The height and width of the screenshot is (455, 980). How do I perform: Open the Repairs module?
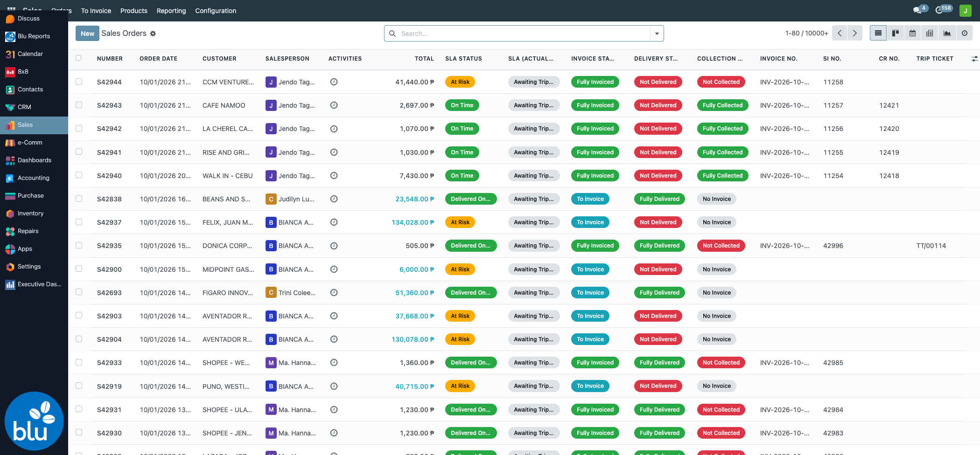pos(34,231)
